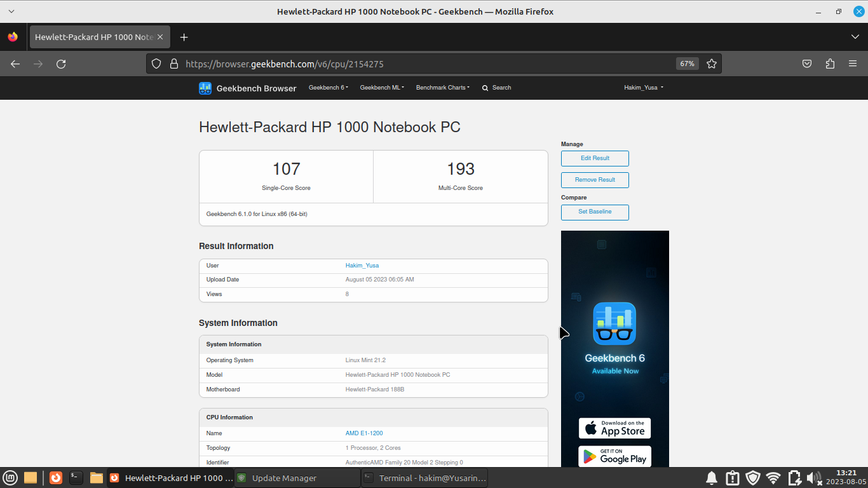Screen dimensions: 868x488
Task: Show desktop with the taskbar folder icon
Action: click(x=30, y=478)
